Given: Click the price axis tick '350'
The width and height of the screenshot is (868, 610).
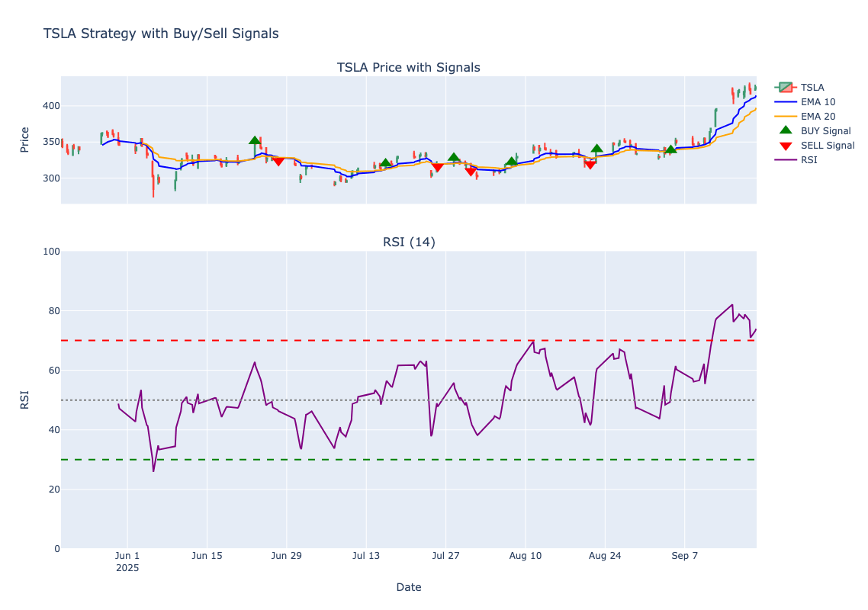Looking at the screenshot, I should pos(52,142).
